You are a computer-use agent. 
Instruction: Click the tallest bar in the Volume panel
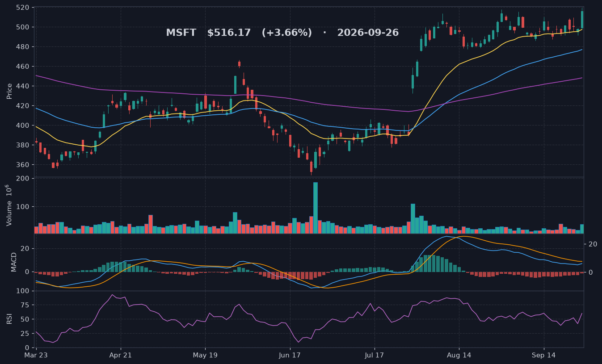click(x=316, y=208)
